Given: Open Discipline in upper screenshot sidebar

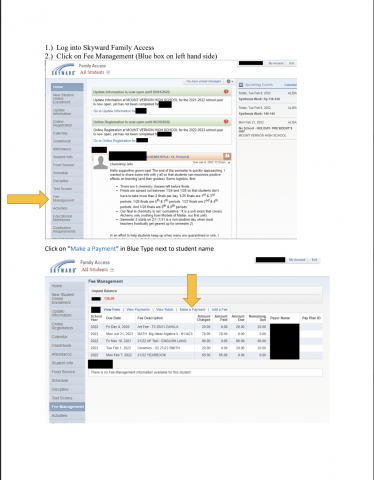Looking at the screenshot, I should 67,181.
